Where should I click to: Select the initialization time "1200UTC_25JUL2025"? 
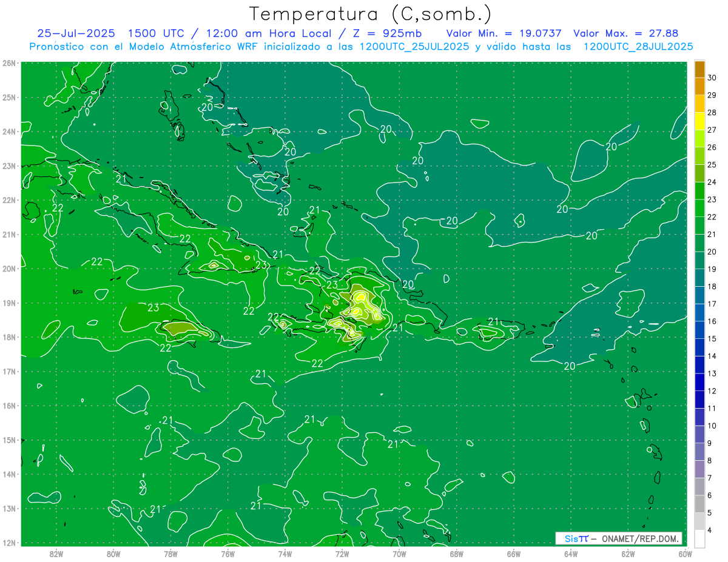[x=414, y=47]
